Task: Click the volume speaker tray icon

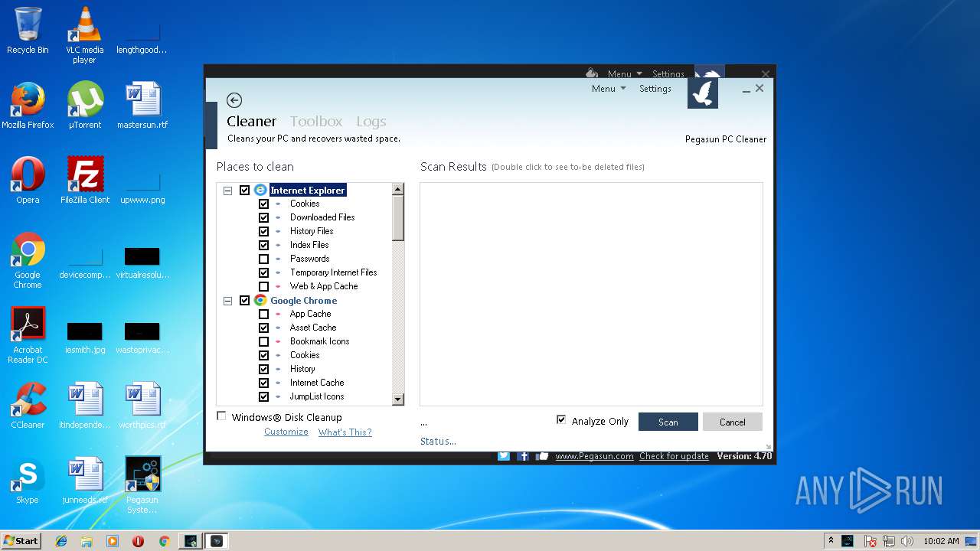Action: coord(907,541)
